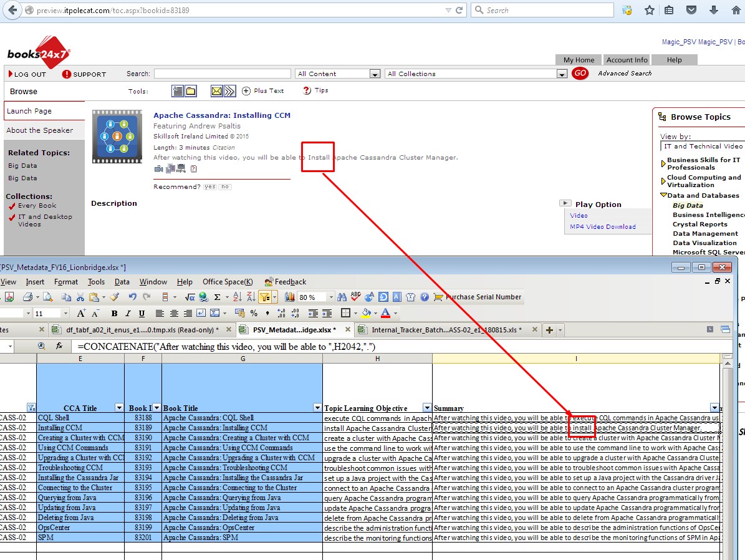This screenshot has height=560, width=745.
Task: Open Print Preview from the toolbar
Action: 48,297
